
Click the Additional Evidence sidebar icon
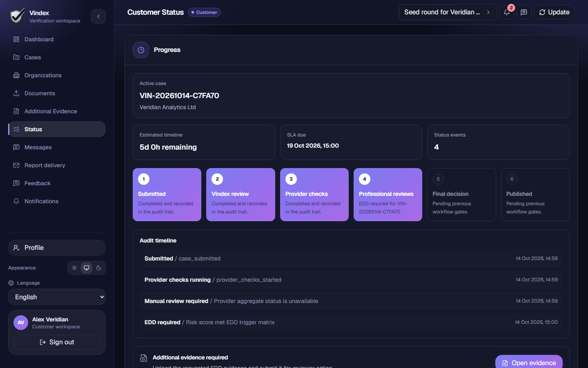click(16, 111)
